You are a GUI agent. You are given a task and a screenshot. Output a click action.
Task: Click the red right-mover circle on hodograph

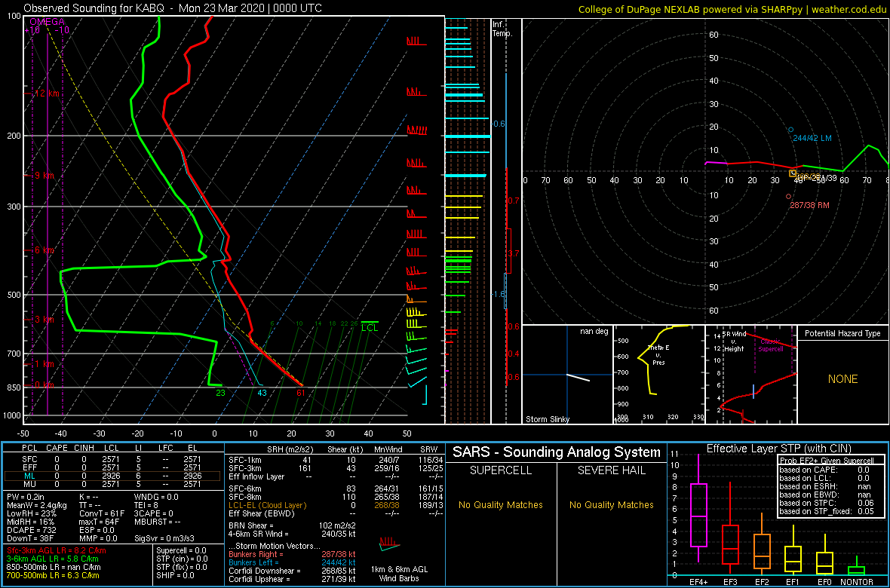788,197
